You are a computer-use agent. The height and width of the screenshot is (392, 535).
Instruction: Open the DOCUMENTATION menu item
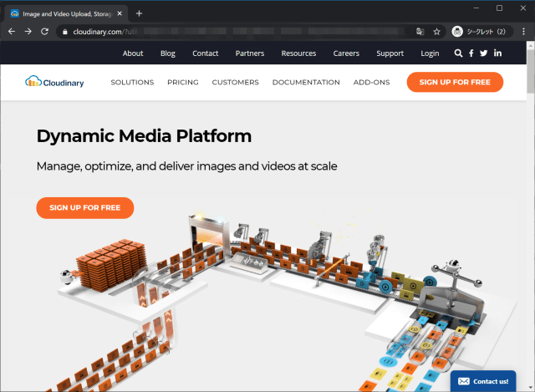point(306,82)
